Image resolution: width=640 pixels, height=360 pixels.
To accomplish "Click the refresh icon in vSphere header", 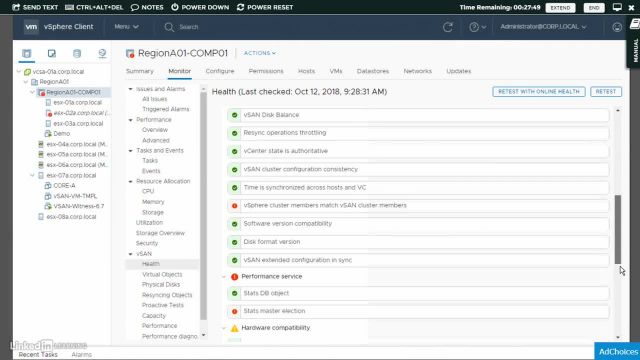I will (x=448, y=27).
